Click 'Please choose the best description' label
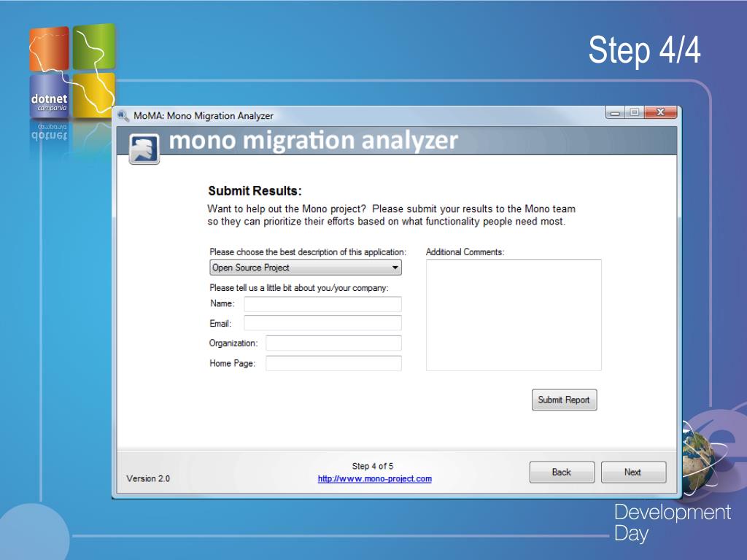Image resolution: width=747 pixels, height=560 pixels. coord(308,252)
